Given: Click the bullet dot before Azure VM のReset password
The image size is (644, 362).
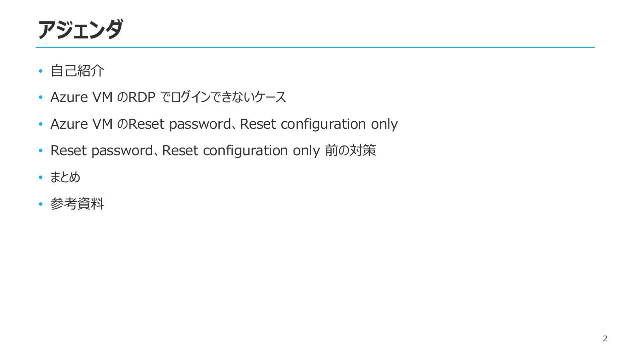Looking at the screenshot, I should tap(41, 124).
